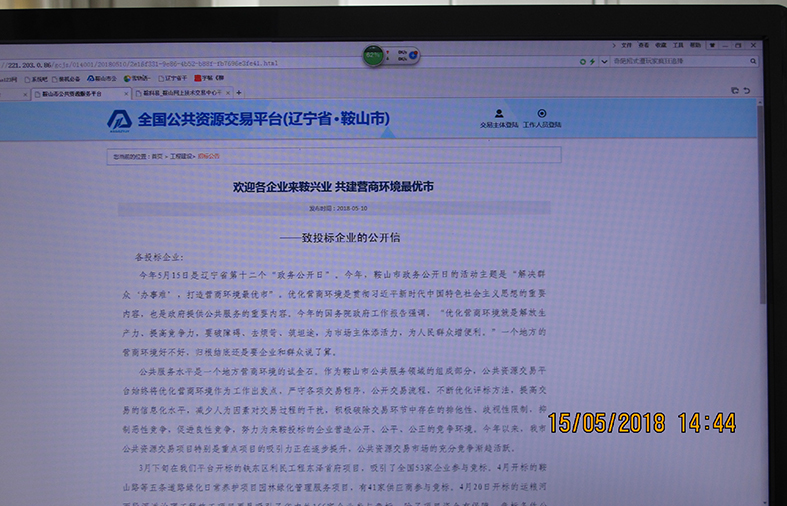Viewport: 787px width, 506px height.
Task: Click the platform logo in the site header
Action: click(119, 120)
